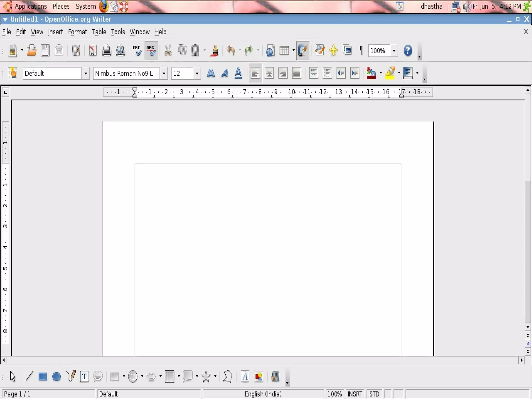Click the Cut scissors icon
Image resolution: width=532 pixels, height=399 pixels.
click(168, 50)
